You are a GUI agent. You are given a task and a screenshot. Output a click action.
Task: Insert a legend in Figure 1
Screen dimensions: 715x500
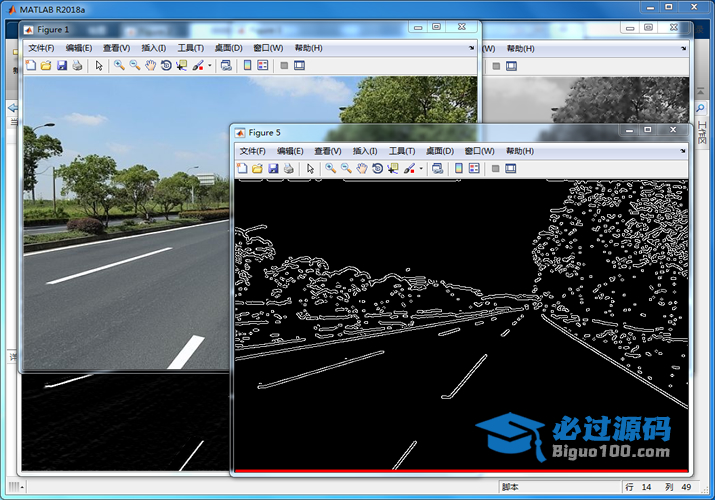262,66
